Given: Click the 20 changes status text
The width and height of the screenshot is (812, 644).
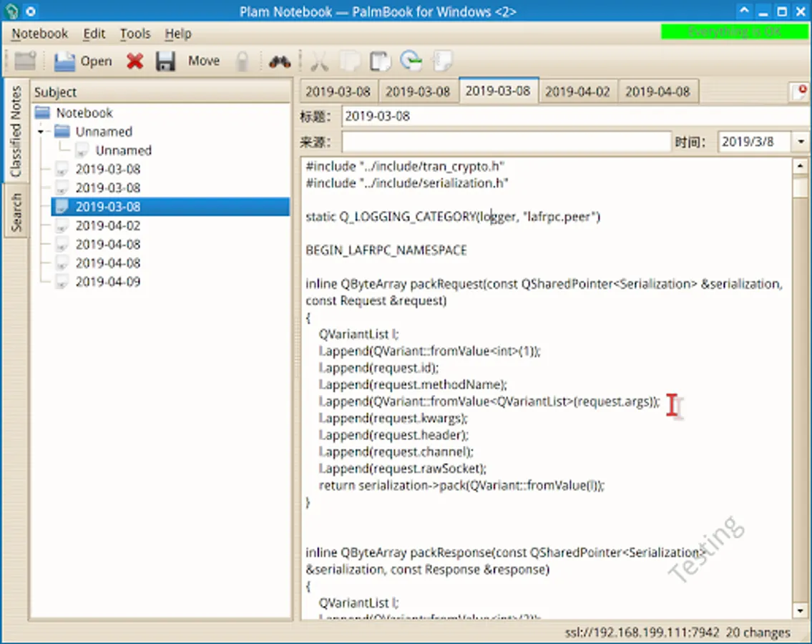Looking at the screenshot, I should point(758,633).
